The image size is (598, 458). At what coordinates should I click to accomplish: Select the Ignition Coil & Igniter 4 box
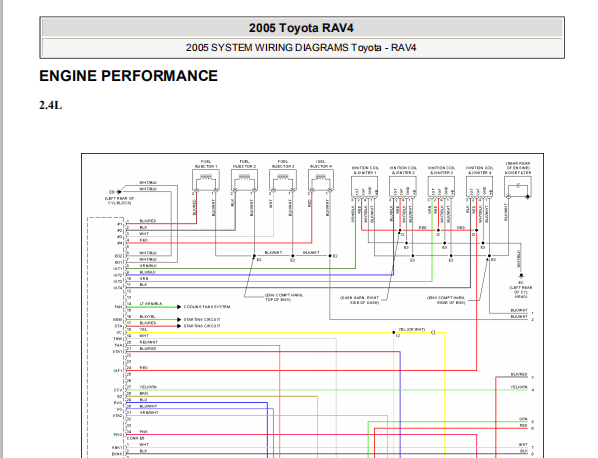tap(479, 187)
